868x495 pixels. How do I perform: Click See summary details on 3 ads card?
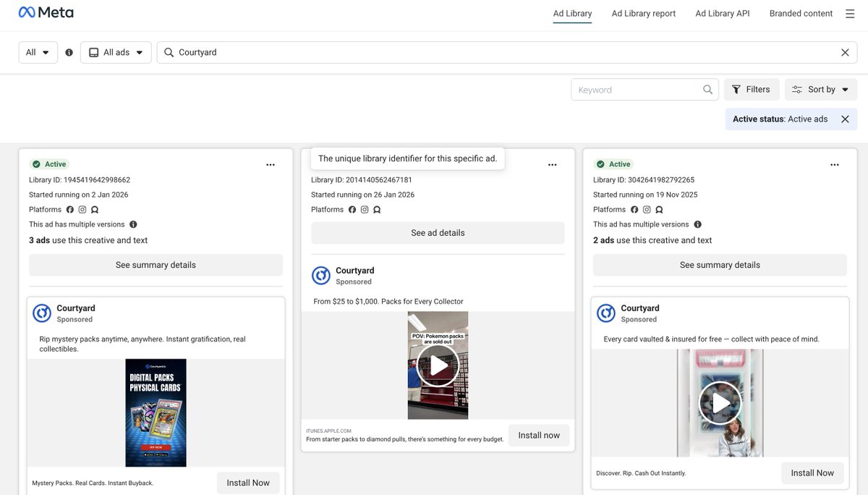click(156, 265)
